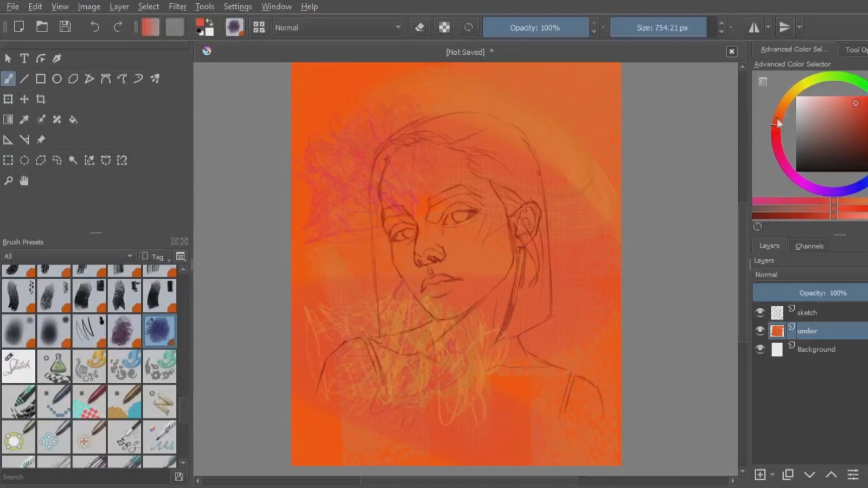Expand the add layer options arrow

[772, 475]
